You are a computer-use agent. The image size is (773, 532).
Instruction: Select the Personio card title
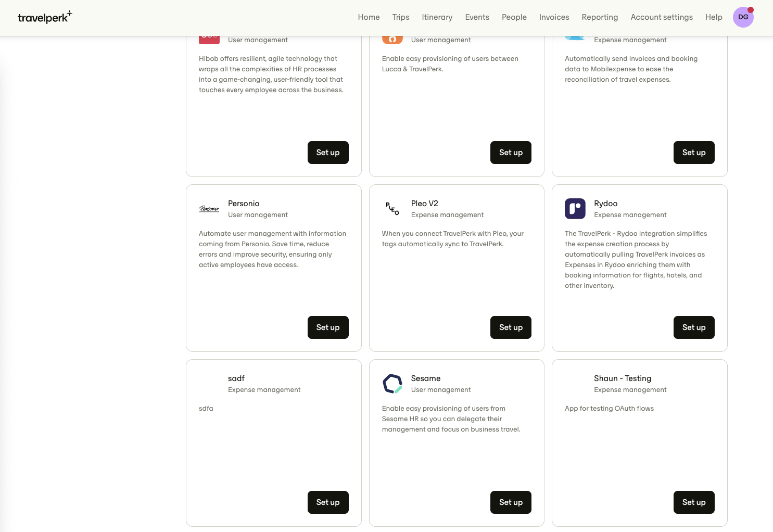tap(244, 204)
